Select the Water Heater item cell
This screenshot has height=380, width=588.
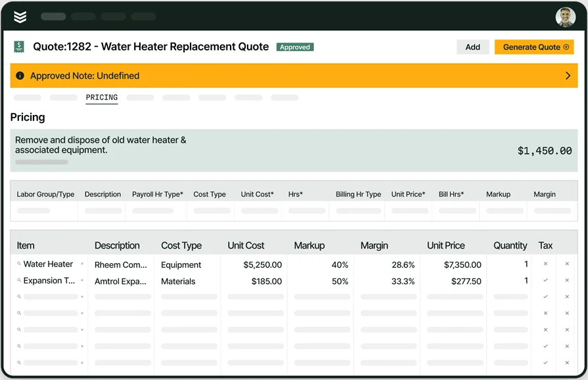pos(48,264)
